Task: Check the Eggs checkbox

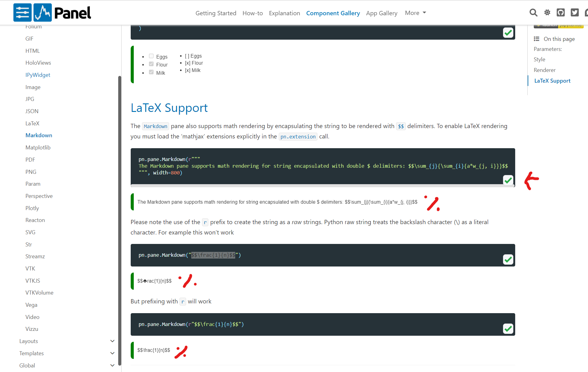Action: coord(151,56)
